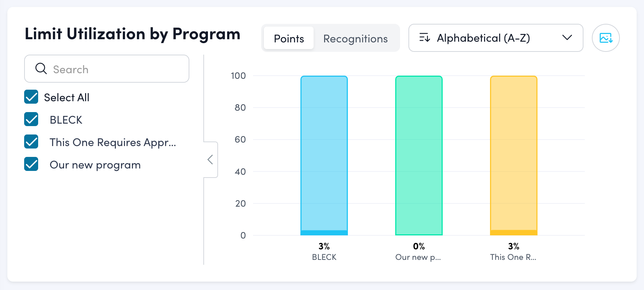Uncheck the BLECK program checkbox

[x=31, y=119]
